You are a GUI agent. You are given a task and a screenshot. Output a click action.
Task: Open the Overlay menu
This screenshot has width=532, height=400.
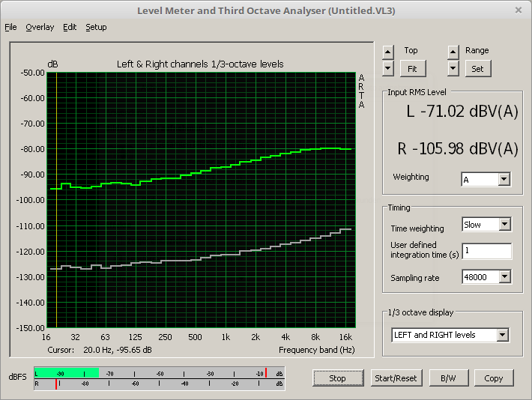click(x=40, y=27)
